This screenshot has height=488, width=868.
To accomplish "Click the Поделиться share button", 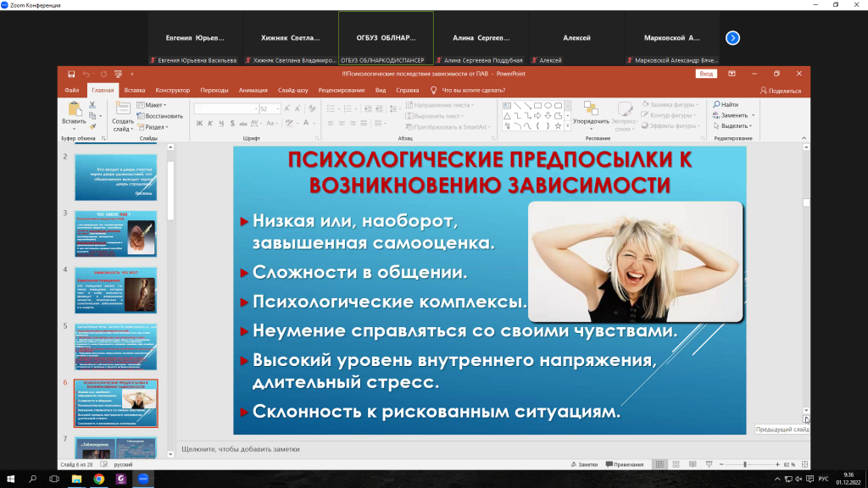I will pyautogui.click(x=781, y=91).
